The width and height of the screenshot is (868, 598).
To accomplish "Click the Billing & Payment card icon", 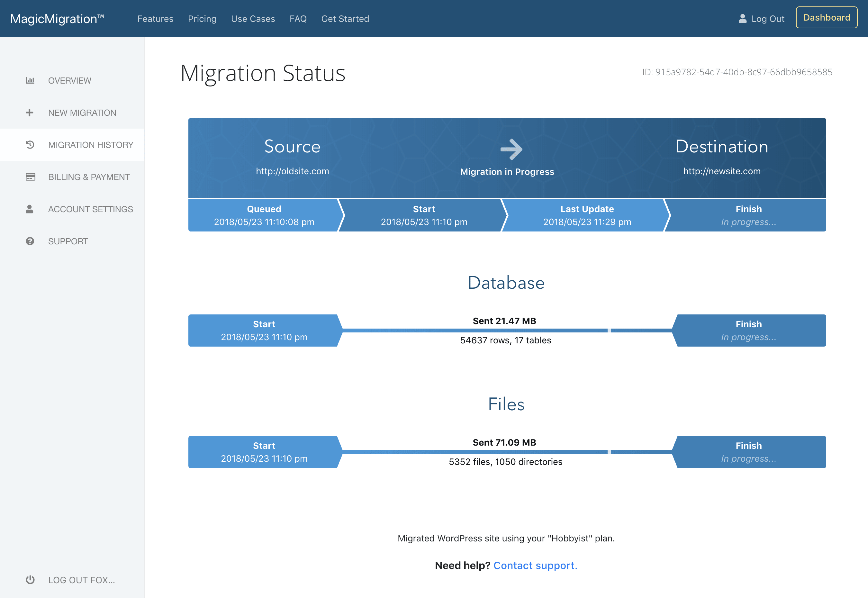I will pos(30,177).
